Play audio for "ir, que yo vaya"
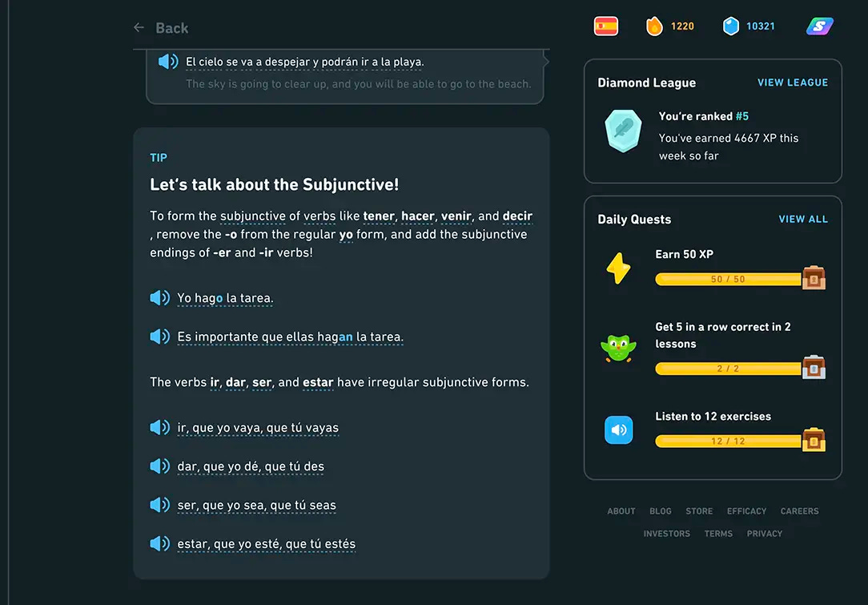The height and width of the screenshot is (605, 868). [x=159, y=427]
